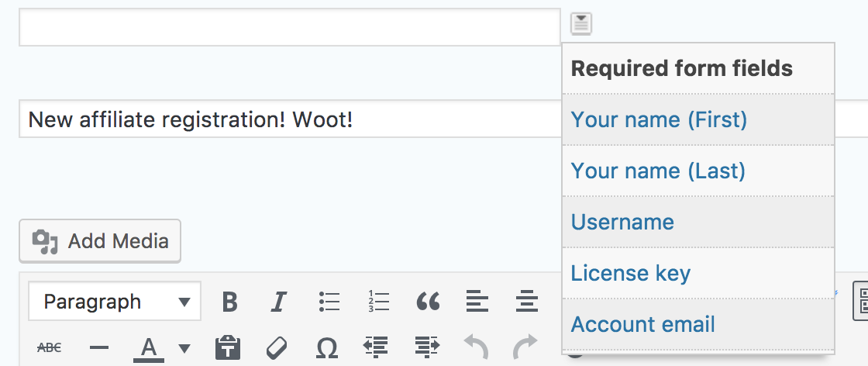Open the Paragraph format dropdown
Screen dimensions: 868x366
pyautogui.click(x=115, y=302)
